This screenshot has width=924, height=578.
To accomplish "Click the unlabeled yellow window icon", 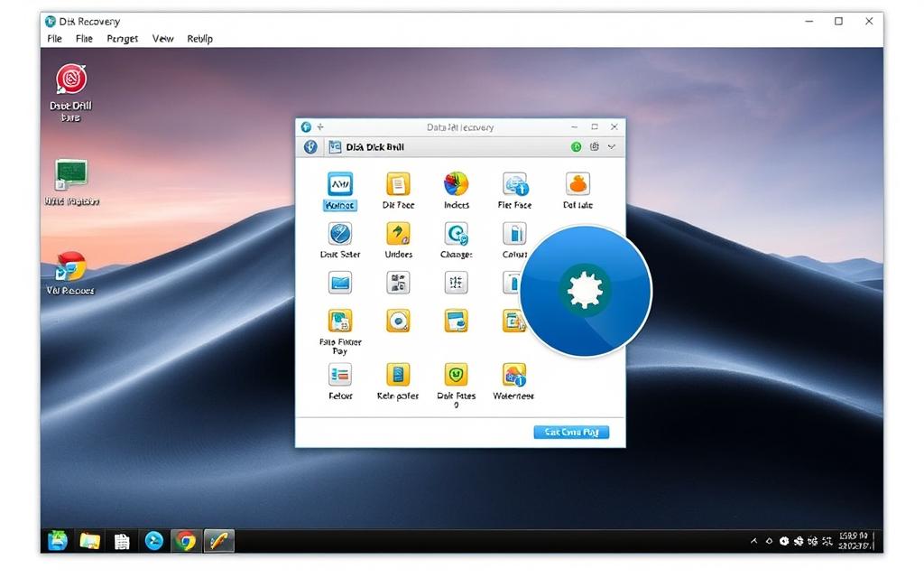I will point(456,321).
